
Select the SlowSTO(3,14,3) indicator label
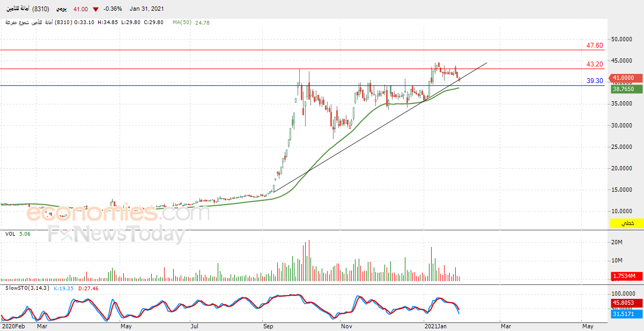click(26, 288)
